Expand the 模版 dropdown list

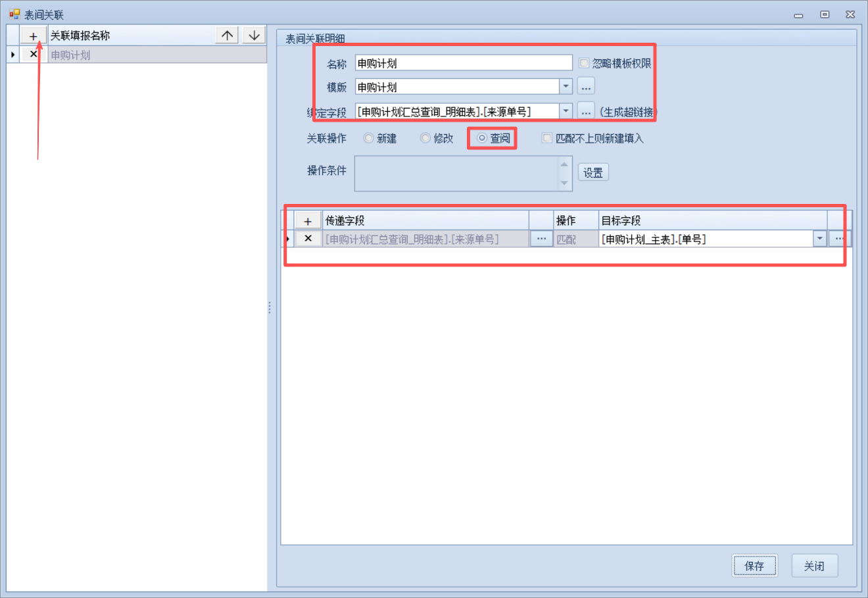(566, 87)
